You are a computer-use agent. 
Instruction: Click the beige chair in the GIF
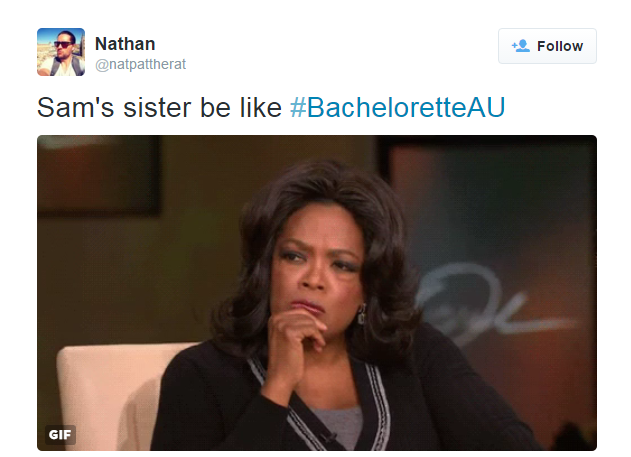click(x=113, y=396)
